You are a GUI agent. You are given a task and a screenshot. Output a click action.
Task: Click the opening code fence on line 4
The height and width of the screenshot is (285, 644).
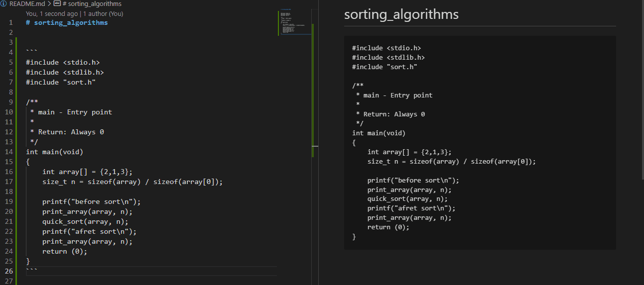[32, 51]
